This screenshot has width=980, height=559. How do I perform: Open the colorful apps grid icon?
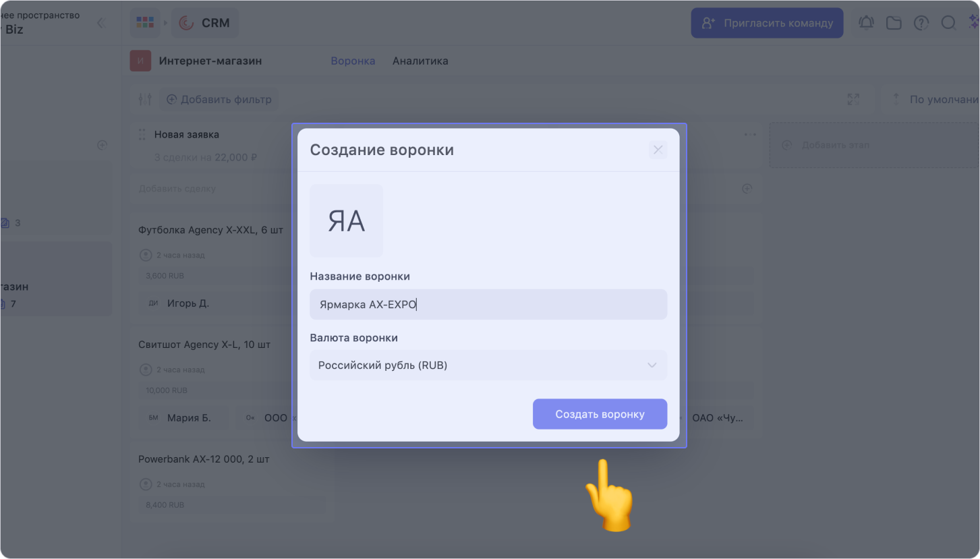[x=145, y=23]
